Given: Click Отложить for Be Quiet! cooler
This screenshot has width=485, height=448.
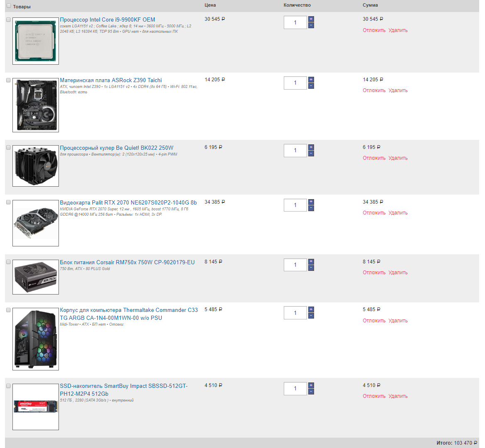Looking at the screenshot, I should tap(374, 158).
